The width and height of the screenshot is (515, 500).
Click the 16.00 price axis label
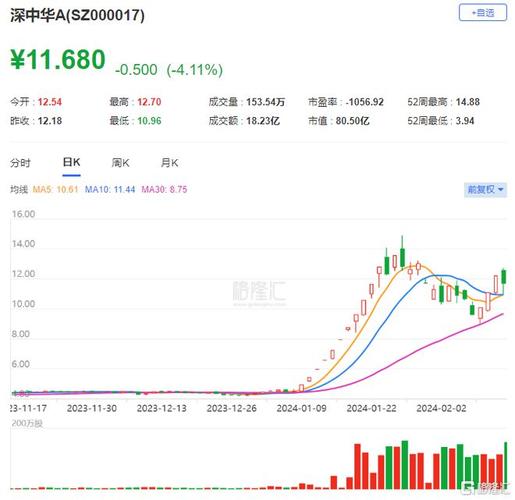(x=23, y=214)
